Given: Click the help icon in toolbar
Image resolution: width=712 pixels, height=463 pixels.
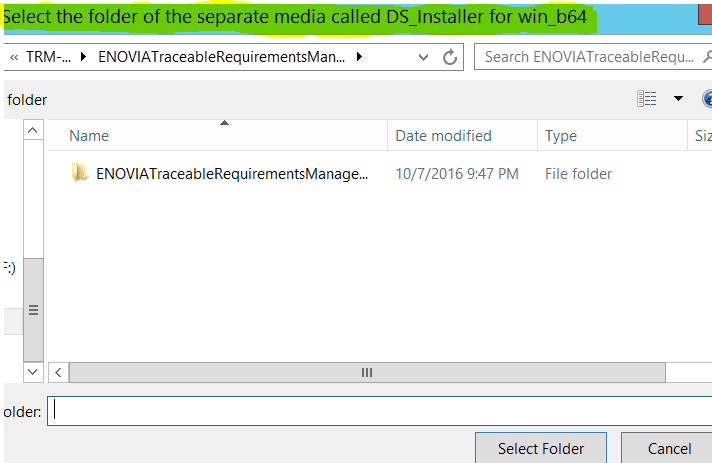Looking at the screenshot, I should [707, 99].
